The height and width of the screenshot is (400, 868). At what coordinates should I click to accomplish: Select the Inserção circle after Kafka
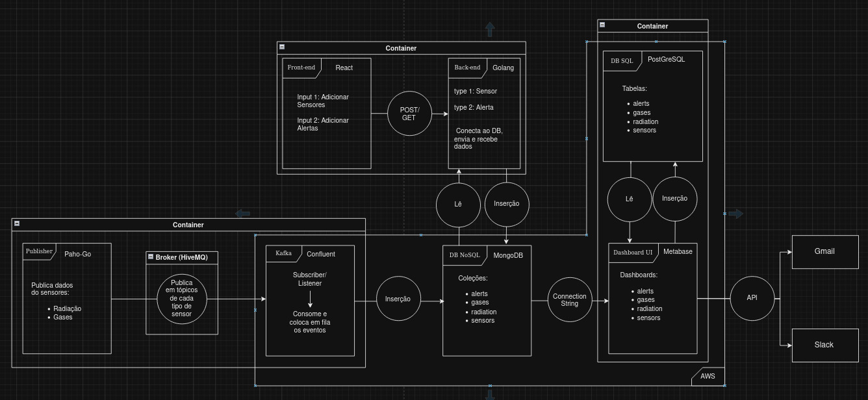(398, 299)
